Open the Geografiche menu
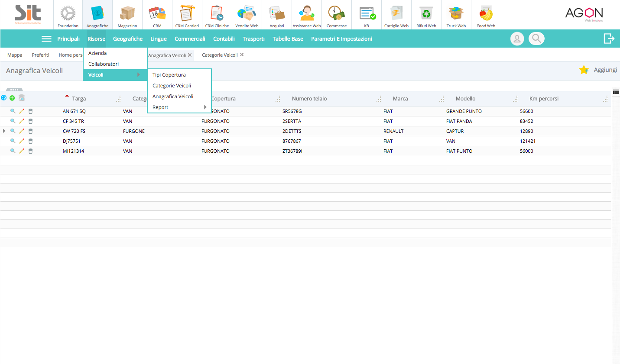Viewport: 620px width, 364px height. (x=128, y=39)
